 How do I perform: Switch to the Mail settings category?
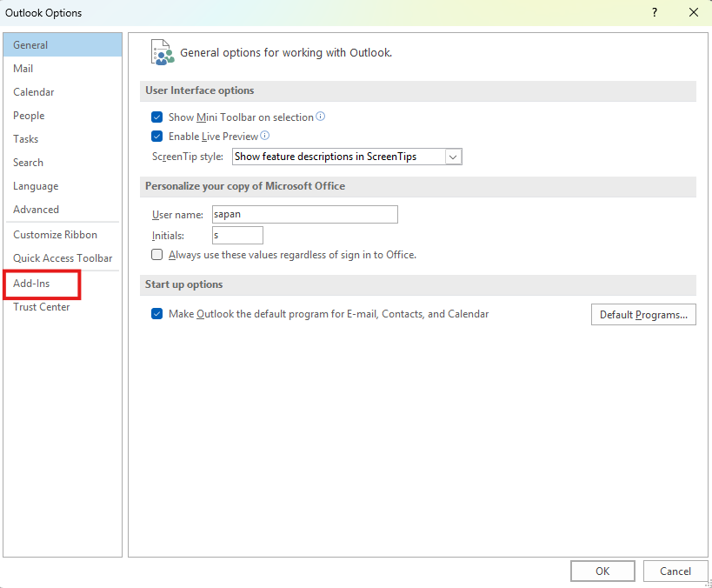[x=23, y=69]
